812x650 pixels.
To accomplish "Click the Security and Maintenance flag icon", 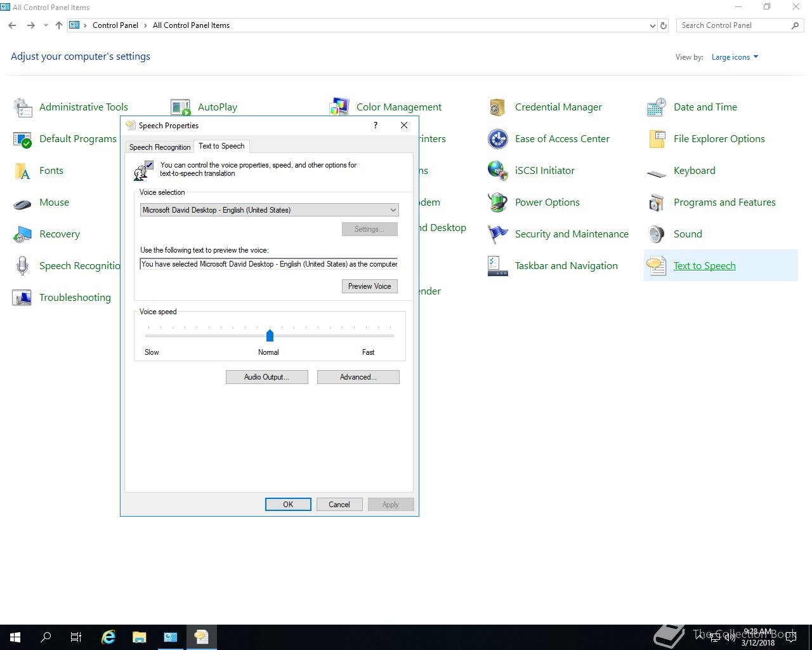I will pyautogui.click(x=498, y=234).
